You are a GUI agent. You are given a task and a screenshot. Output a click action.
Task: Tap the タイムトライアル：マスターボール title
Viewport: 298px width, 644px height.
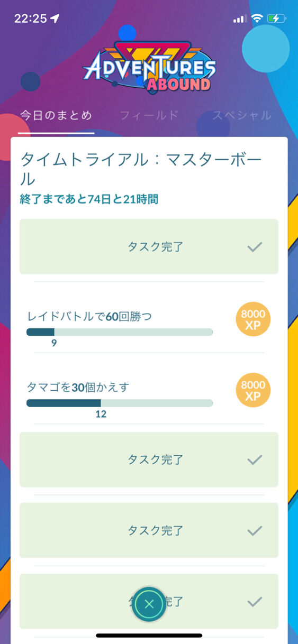pyautogui.click(x=141, y=169)
